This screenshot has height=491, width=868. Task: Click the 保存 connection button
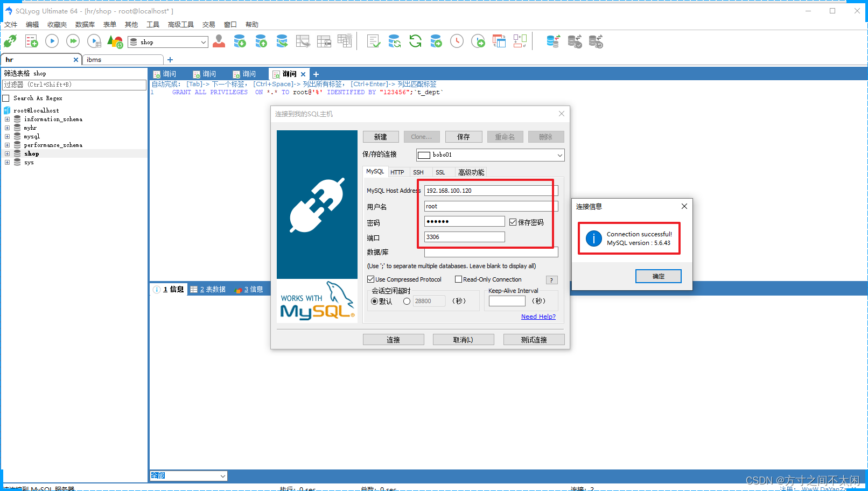[x=464, y=137]
